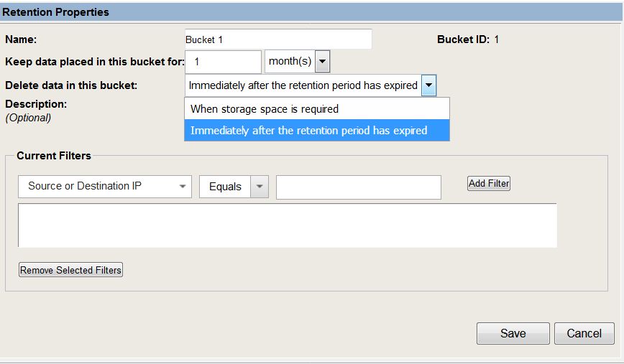Click the Name field containing Bucket 1
This screenshot has width=624, height=364.
point(278,39)
